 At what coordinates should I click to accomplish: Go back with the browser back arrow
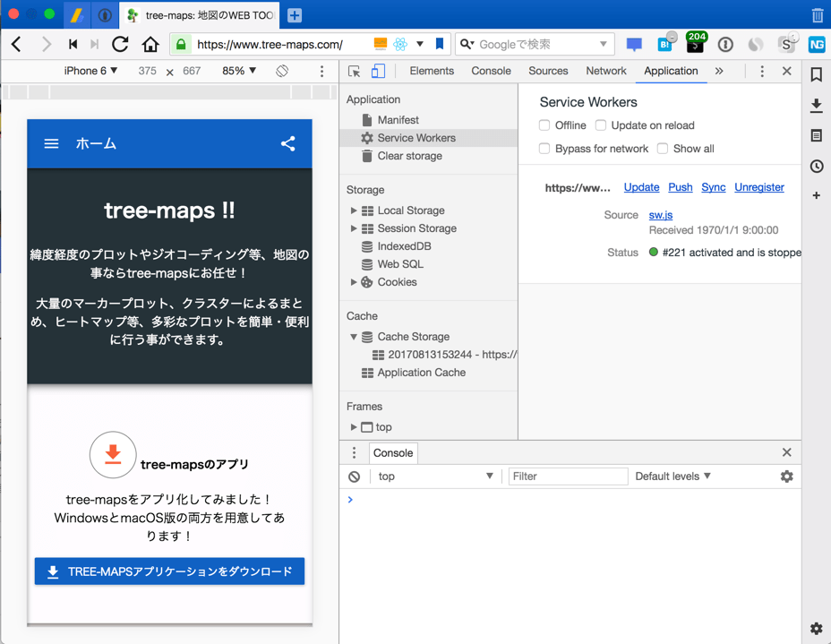click(x=16, y=44)
